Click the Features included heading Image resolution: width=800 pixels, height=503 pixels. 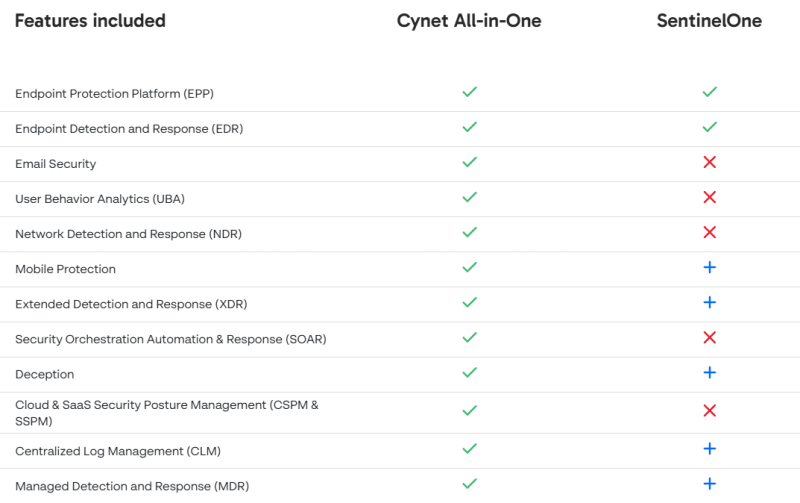90,21
